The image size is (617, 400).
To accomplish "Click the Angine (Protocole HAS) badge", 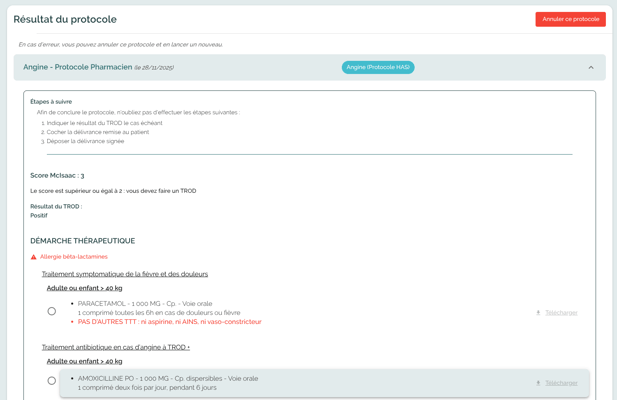I will coord(378,67).
